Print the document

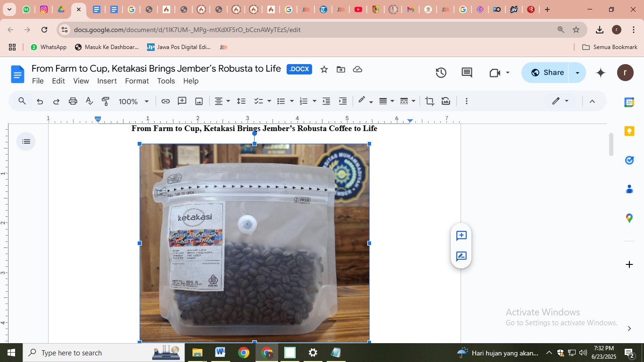click(x=73, y=101)
